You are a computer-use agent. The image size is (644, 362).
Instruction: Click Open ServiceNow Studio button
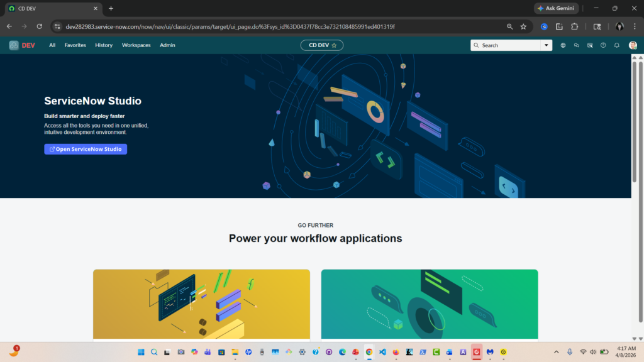tap(86, 149)
